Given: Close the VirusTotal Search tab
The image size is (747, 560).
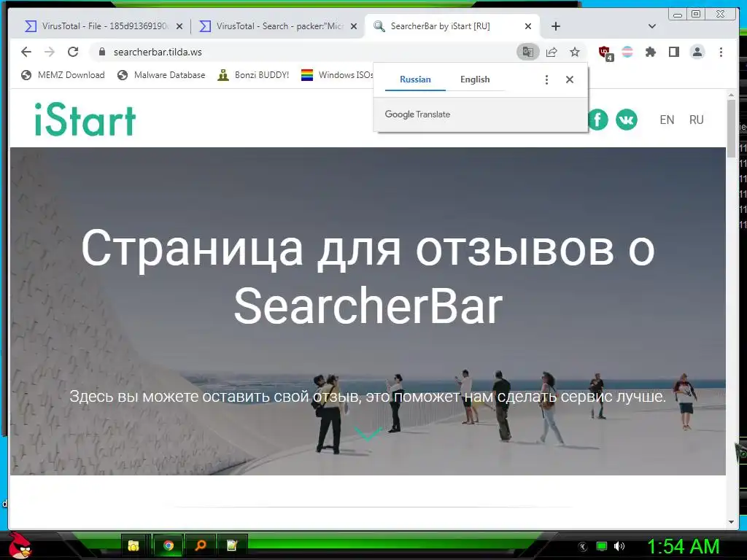Looking at the screenshot, I should (x=354, y=26).
